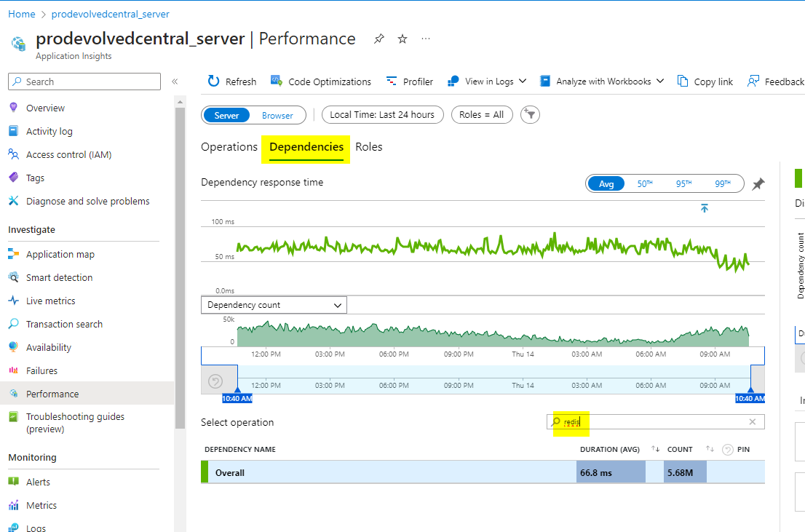Pin the Dependency response time chart
Viewport: 805px width, 532px height.
pyautogui.click(x=757, y=184)
